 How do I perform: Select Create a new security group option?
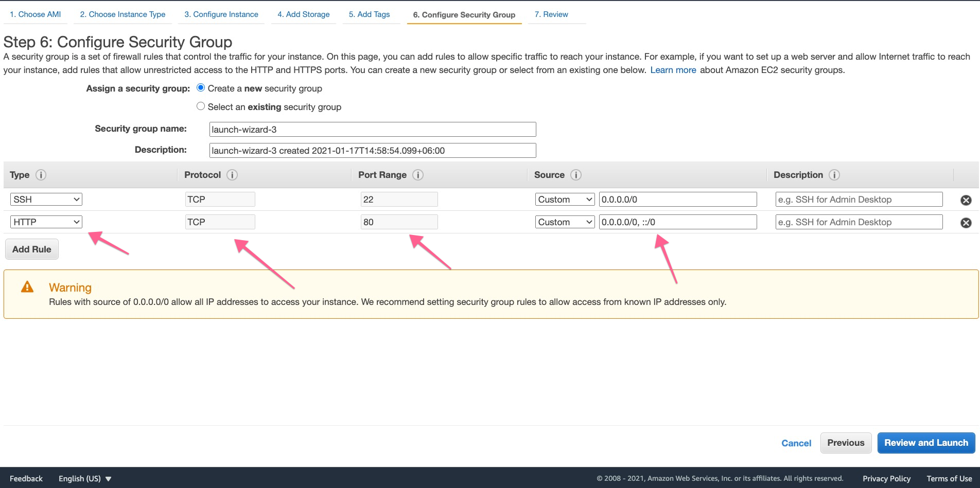point(201,88)
